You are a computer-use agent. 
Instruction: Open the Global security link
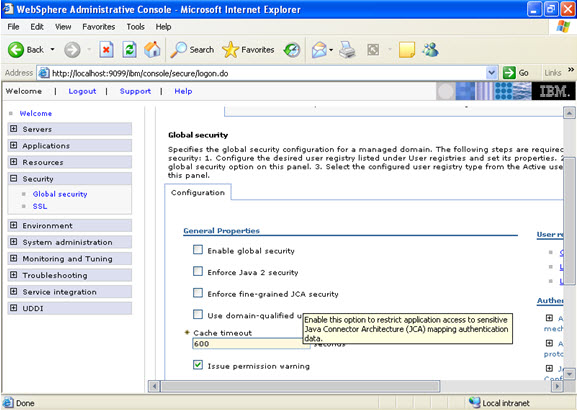60,194
